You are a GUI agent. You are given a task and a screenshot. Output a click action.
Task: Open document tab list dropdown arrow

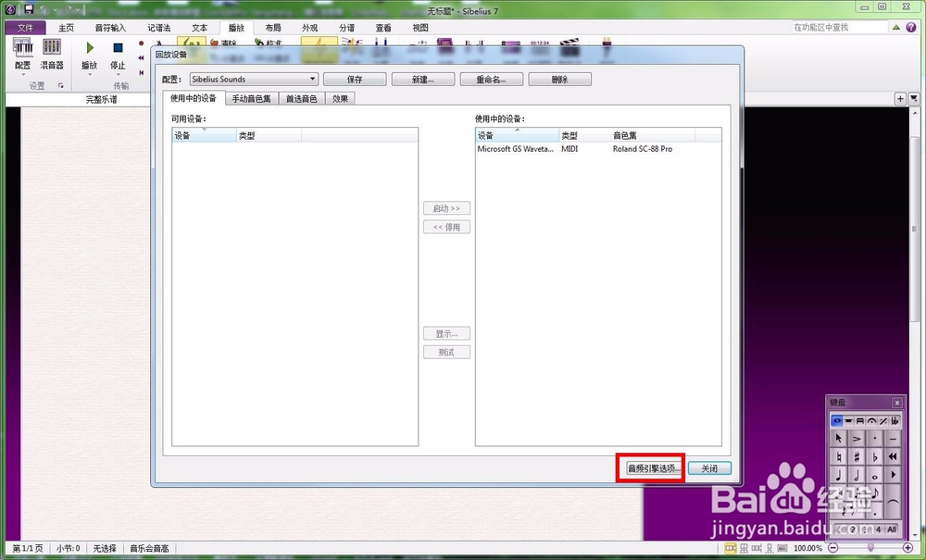[914, 98]
